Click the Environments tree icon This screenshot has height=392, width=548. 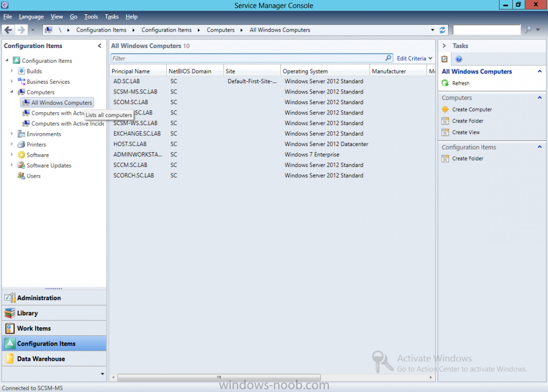point(21,134)
